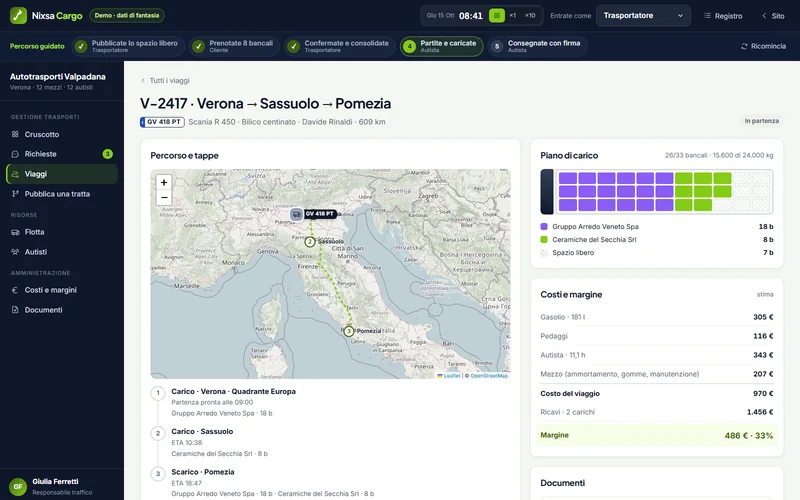Click the 'Pubblica una tratta' branch icon
Viewport: 800px width, 500px height.
click(15, 194)
